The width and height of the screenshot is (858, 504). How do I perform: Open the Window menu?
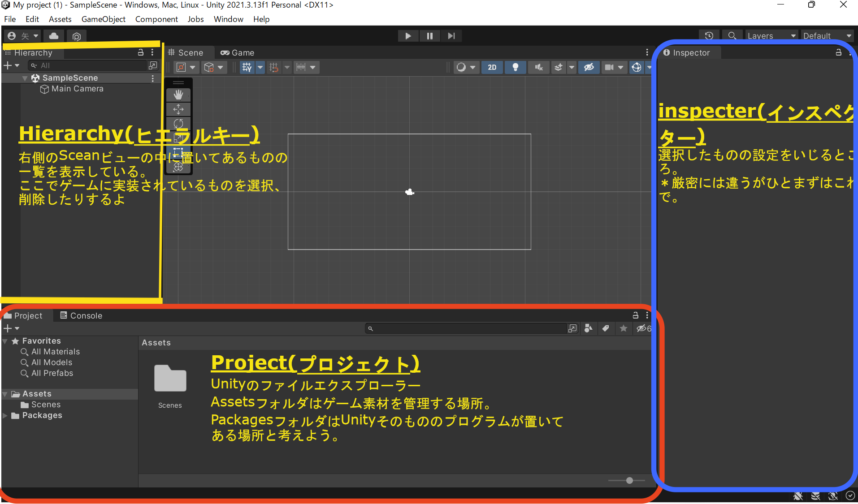pyautogui.click(x=228, y=19)
